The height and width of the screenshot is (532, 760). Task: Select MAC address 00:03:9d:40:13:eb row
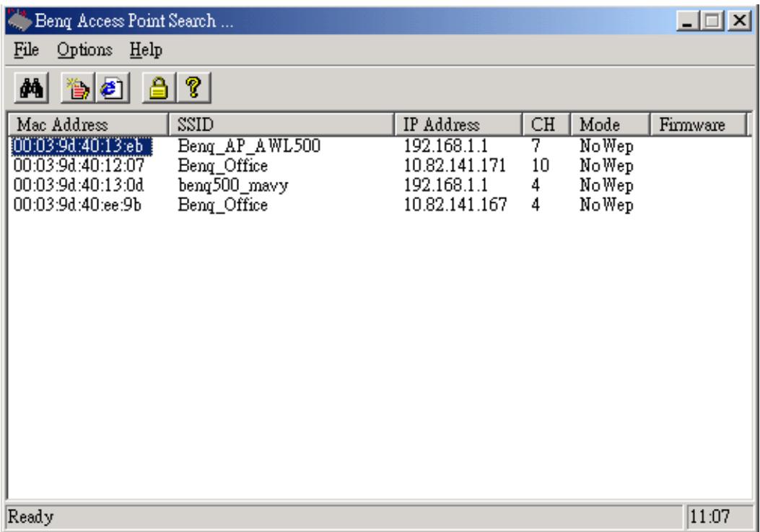82,147
